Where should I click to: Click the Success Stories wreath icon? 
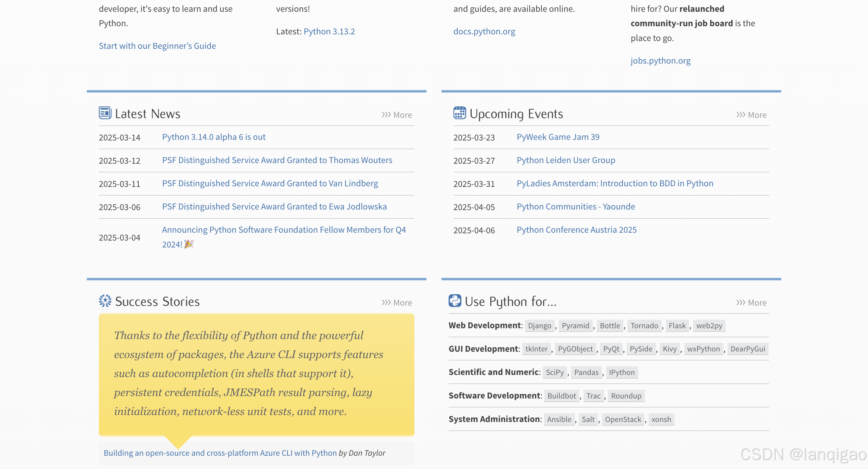coord(105,301)
